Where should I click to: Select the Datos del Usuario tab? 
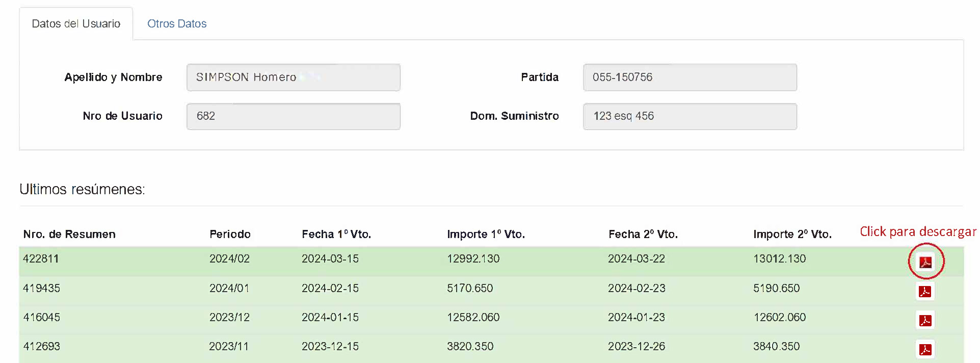coord(76,23)
